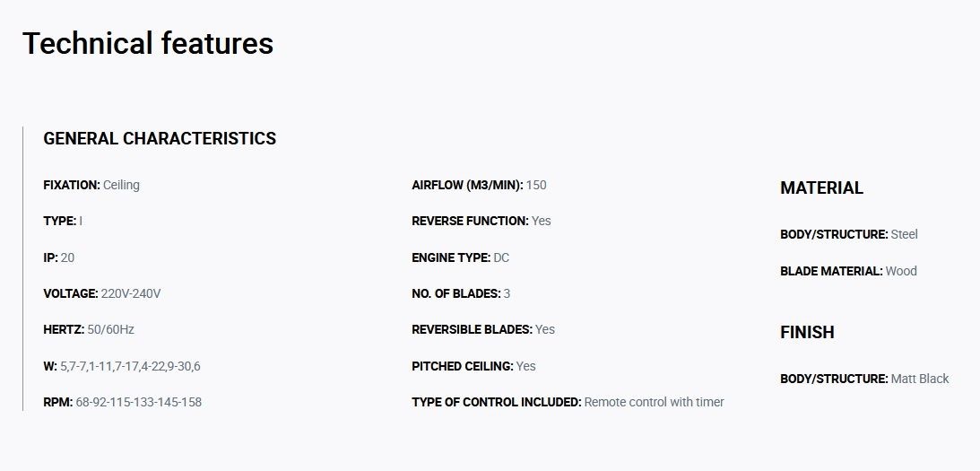This screenshot has height=471, width=980.
Task: Click the AIRFLOW (M3/MIN) 150 entry
Action: pyautogui.click(x=479, y=185)
